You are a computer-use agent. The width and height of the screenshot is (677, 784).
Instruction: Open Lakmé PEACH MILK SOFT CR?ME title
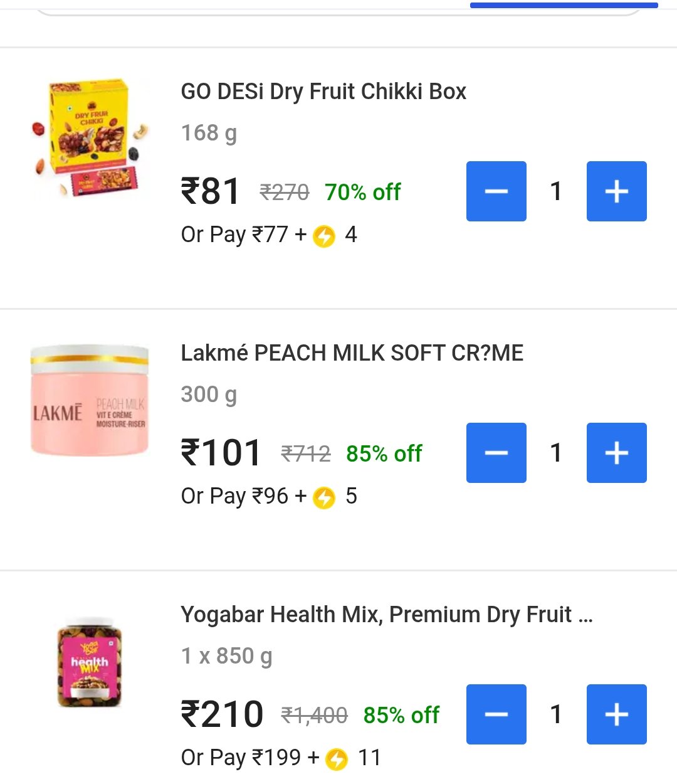point(352,353)
